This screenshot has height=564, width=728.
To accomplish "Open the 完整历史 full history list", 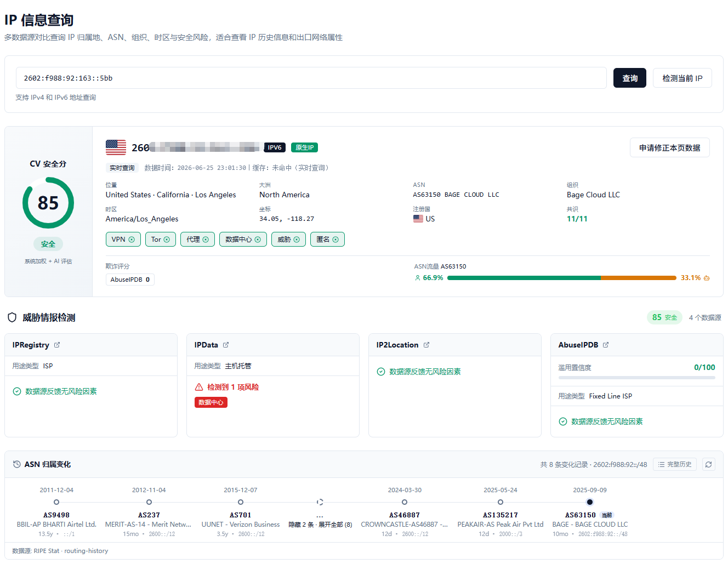I will [675, 464].
